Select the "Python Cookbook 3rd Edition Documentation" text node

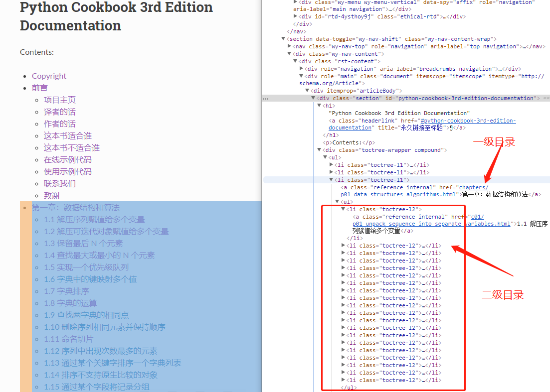pyautogui.click(x=399, y=113)
